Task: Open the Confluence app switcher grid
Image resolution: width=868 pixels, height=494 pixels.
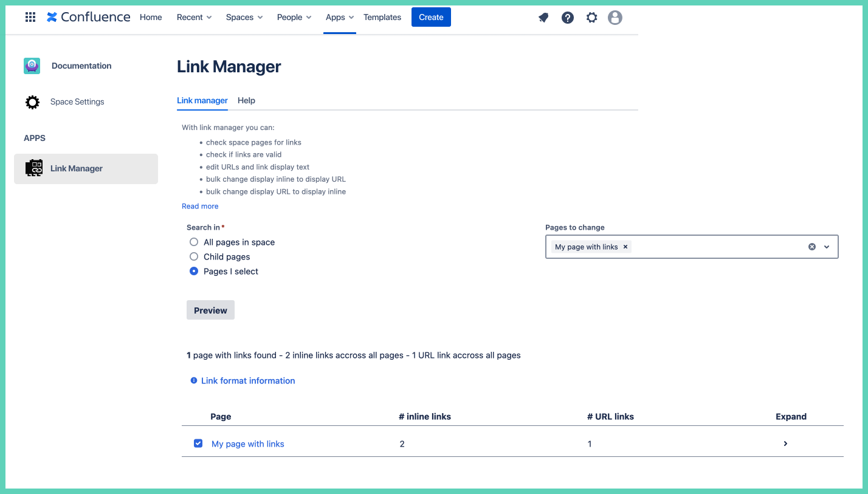Action: click(30, 17)
